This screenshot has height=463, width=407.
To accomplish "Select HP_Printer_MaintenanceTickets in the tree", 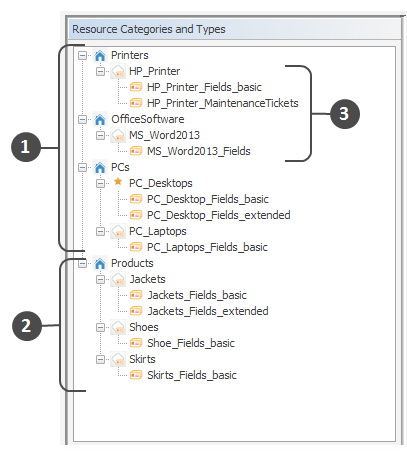I will point(223,103).
